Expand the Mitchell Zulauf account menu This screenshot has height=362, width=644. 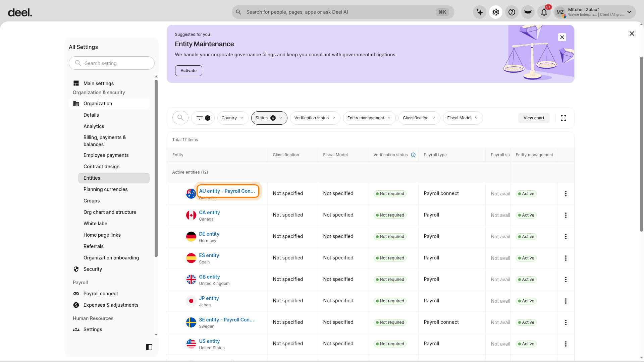(x=595, y=12)
